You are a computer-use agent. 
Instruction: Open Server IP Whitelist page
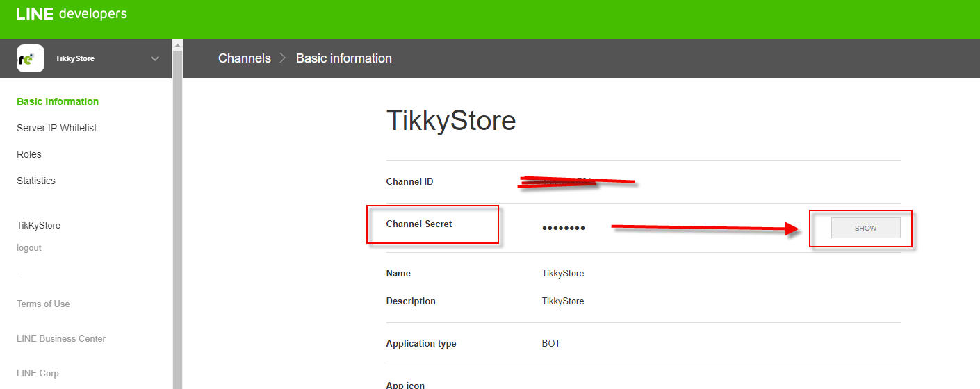[57, 128]
